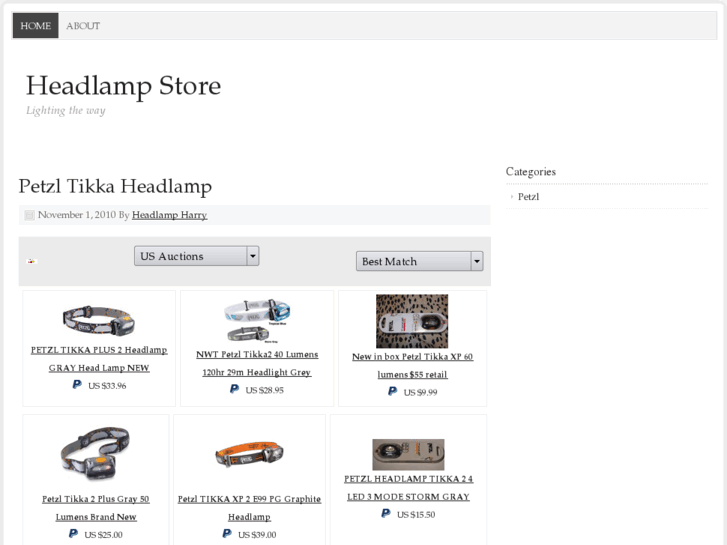Click the US $39.00 price text
Image resolution: width=727 pixels, height=545 pixels.
click(x=257, y=535)
